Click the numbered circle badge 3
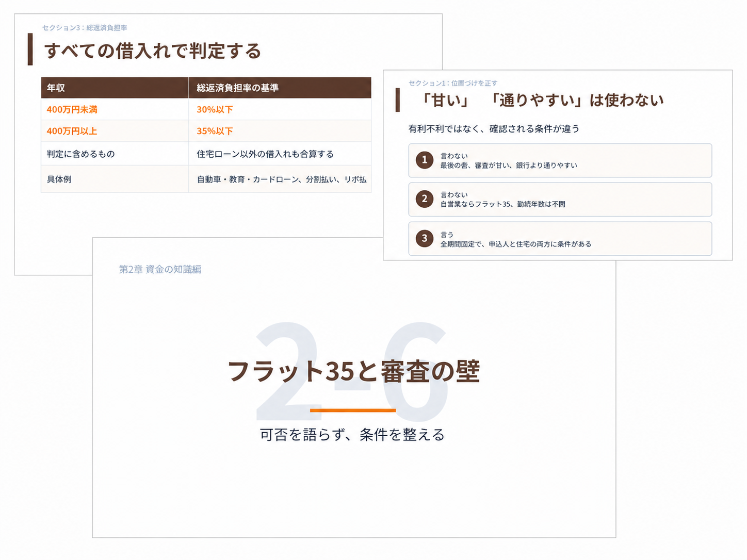Screen dimensions: 747x560 pos(425,238)
